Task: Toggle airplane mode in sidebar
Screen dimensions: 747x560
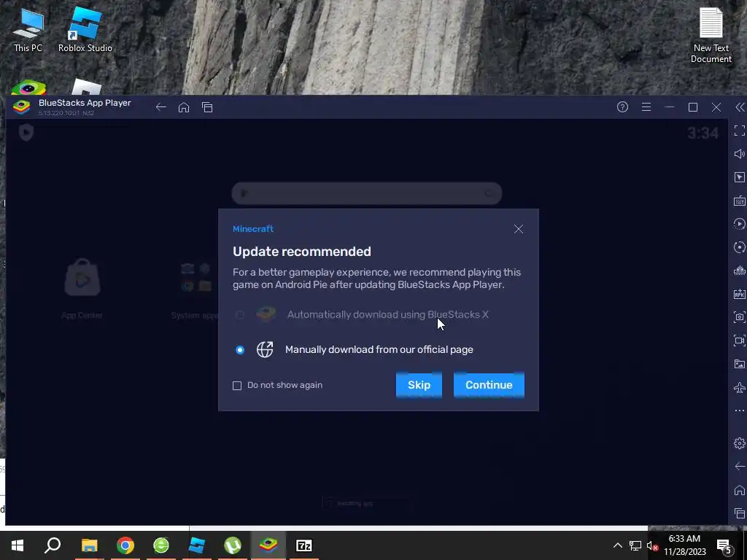Action: [x=740, y=387]
